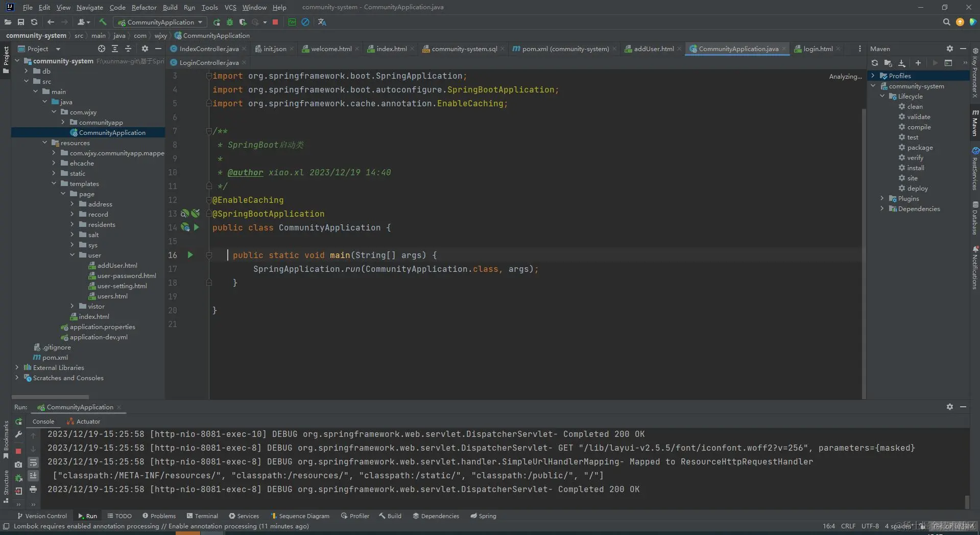Reload all Maven projects icon
Screen dimensions: 980x535
point(875,63)
